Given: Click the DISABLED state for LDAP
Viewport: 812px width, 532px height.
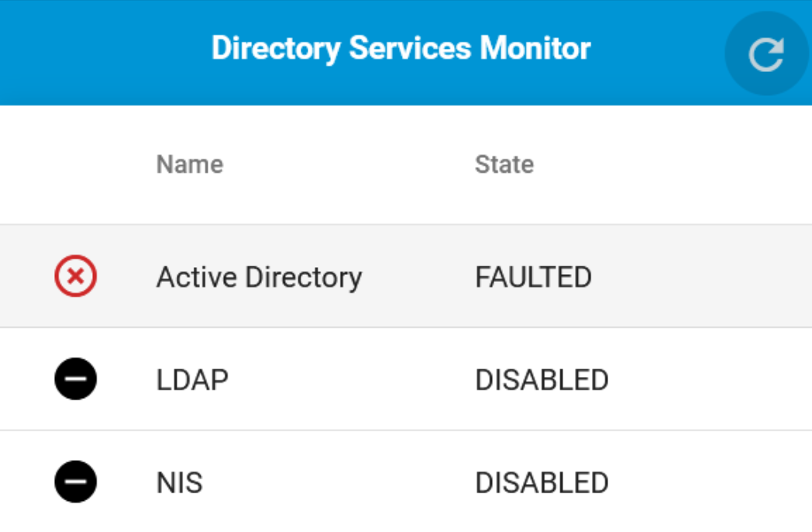Looking at the screenshot, I should [x=542, y=380].
